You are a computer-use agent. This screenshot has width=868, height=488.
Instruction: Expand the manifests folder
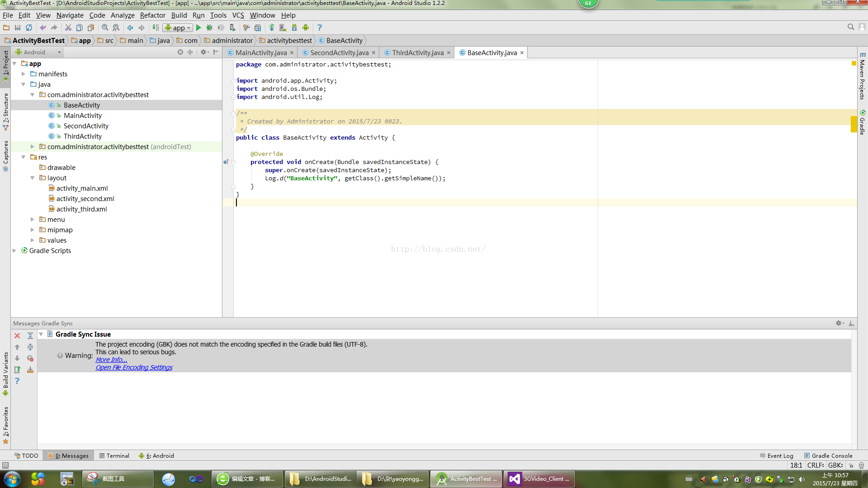pos(24,74)
